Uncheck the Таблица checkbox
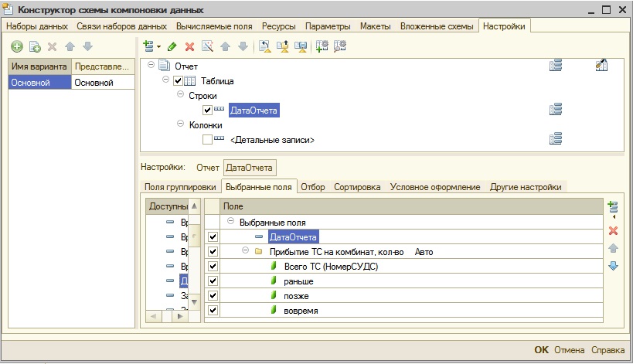The image size is (633, 364). [179, 81]
